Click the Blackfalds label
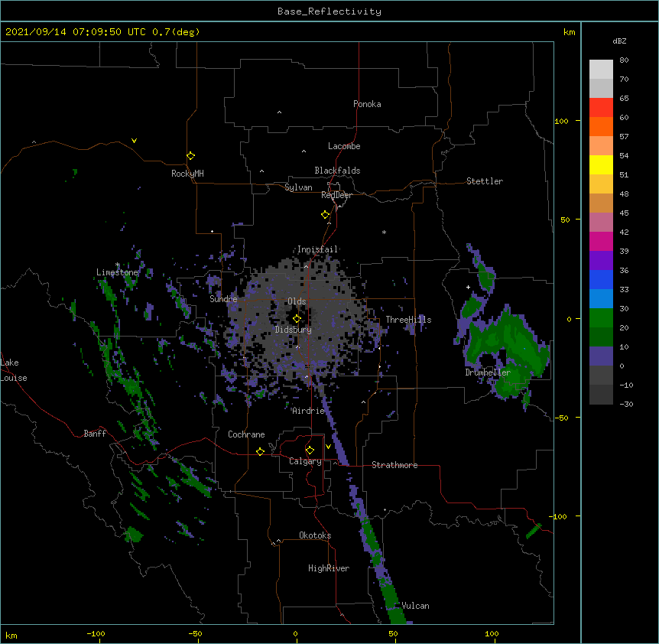This screenshot has width=659, height=644. click(x=337, y=171)
